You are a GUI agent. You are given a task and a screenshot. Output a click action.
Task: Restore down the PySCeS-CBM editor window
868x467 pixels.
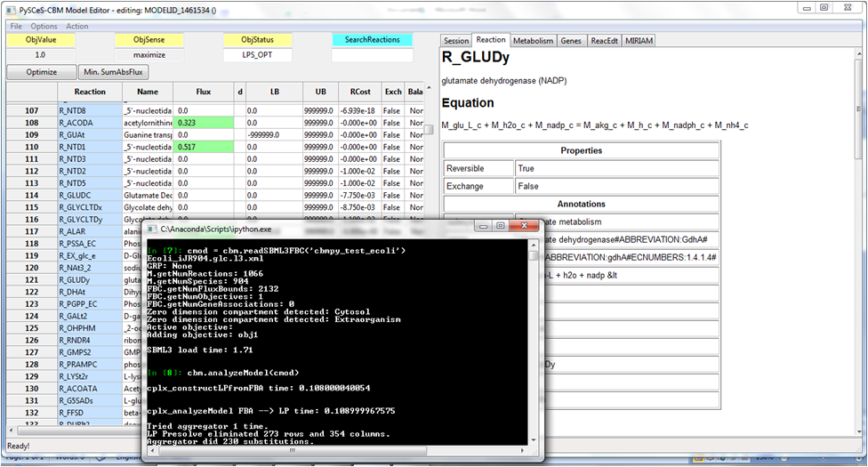pos(824,7)
